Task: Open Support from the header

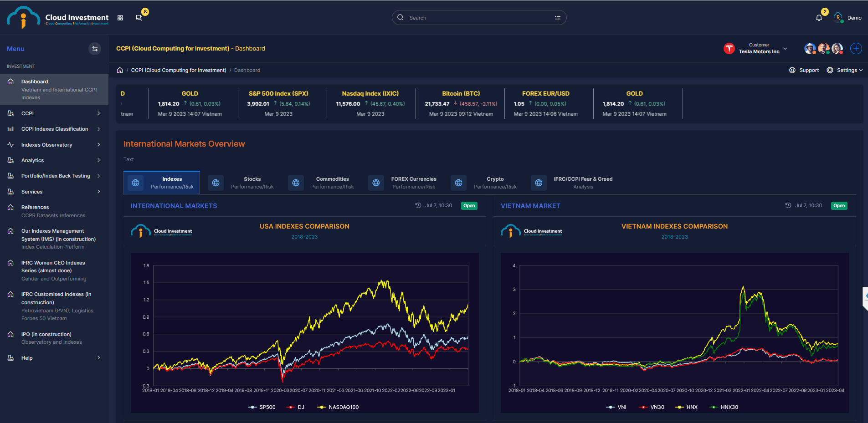Action: click(x=804, y=70)
